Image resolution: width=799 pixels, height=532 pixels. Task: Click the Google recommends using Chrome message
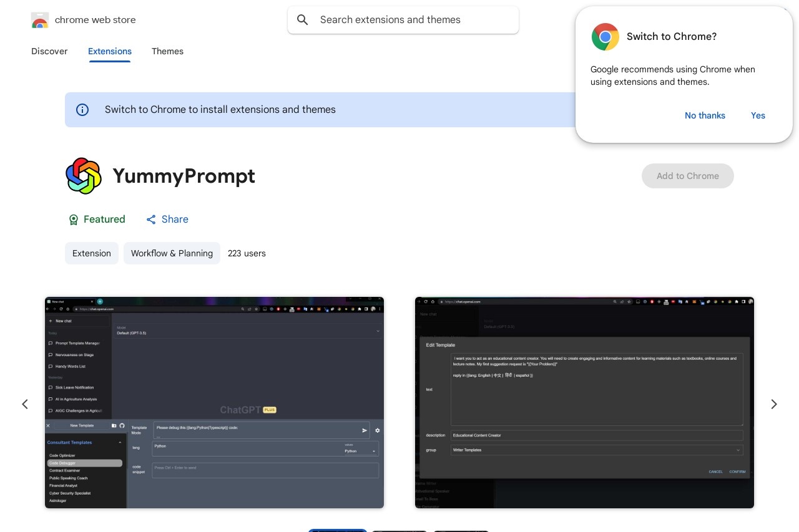[x=673, y=75]
